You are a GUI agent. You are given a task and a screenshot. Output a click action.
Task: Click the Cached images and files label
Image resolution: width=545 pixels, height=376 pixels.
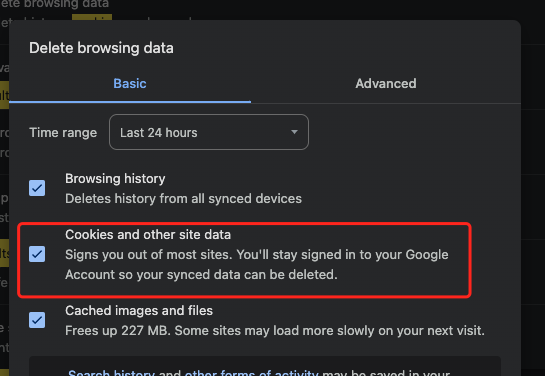click(139, 311)
